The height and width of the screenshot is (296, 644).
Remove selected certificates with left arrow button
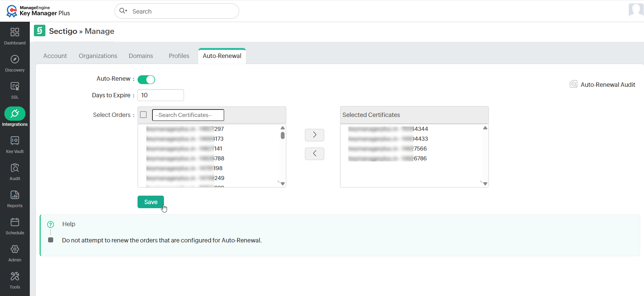pyautogui.click(x=314, y=154)
